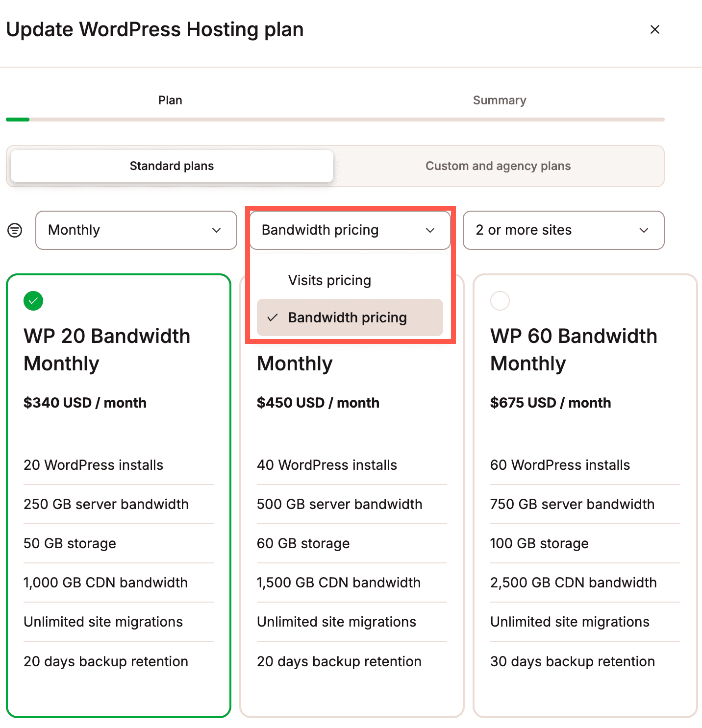The image size is (702, 728).
Task: Click the chevron on the sites dropdown
Action: [645, 230]
